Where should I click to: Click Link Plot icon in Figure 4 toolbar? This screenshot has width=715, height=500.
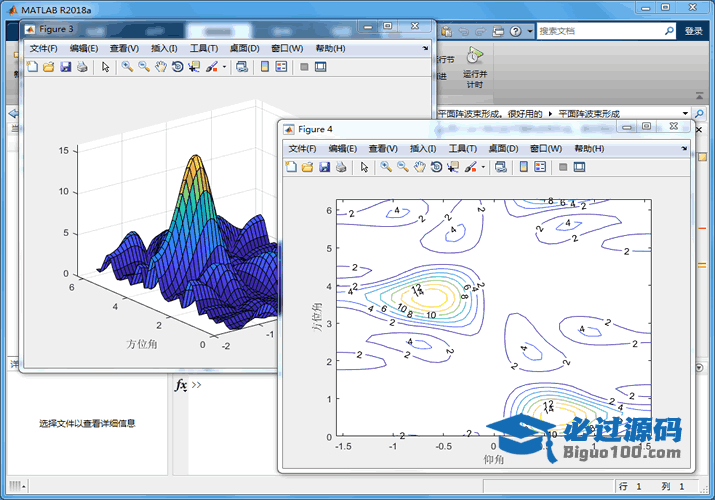coord(501,167)
